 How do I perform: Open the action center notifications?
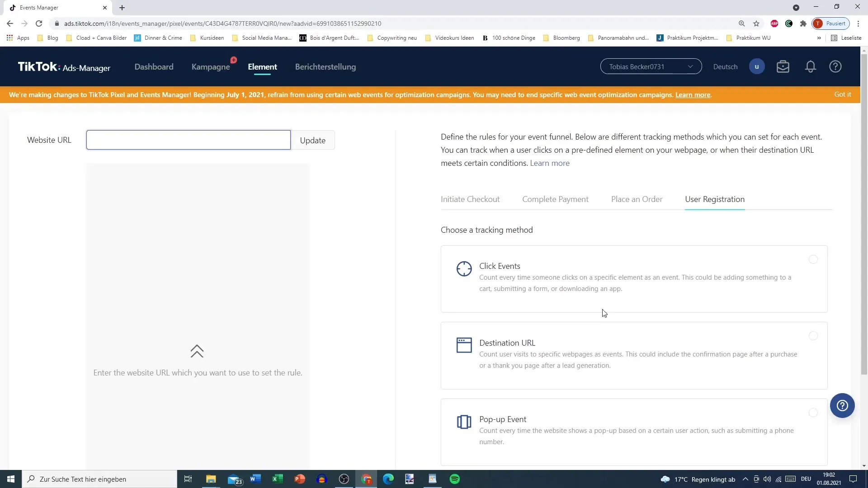pos(853,479)
